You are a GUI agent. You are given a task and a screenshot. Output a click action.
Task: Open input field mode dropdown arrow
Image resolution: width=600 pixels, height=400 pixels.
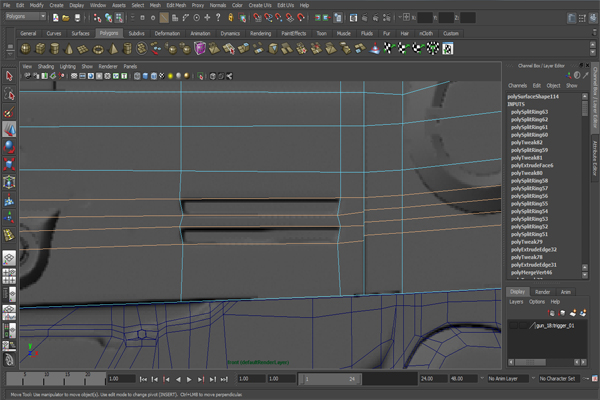(400, 17)
